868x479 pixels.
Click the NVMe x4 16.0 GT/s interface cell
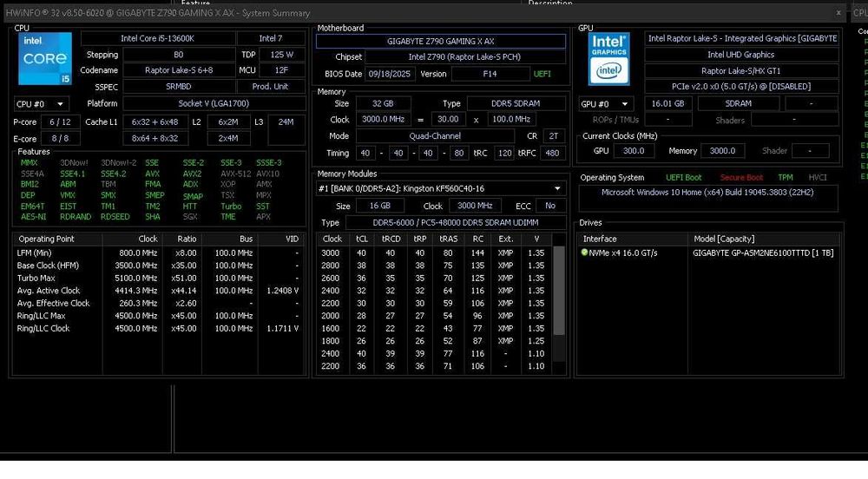(622, 253)
